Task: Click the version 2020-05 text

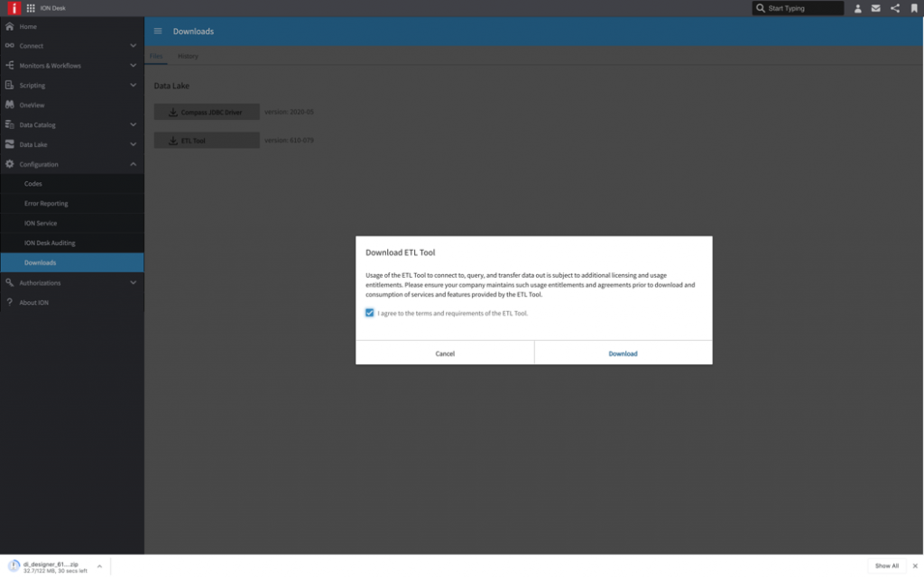Action: tap(289, 112)
